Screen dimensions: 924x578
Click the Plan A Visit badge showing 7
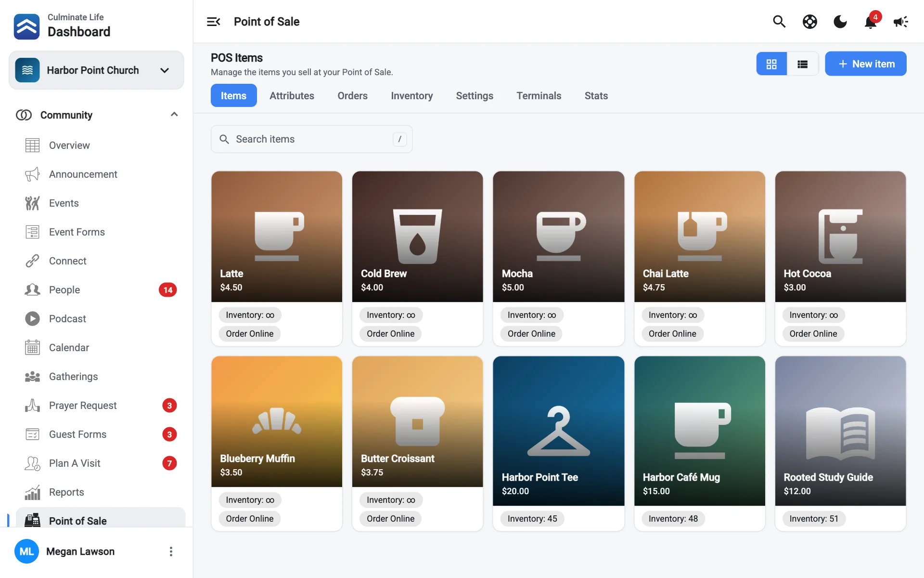tap(169, 463)
